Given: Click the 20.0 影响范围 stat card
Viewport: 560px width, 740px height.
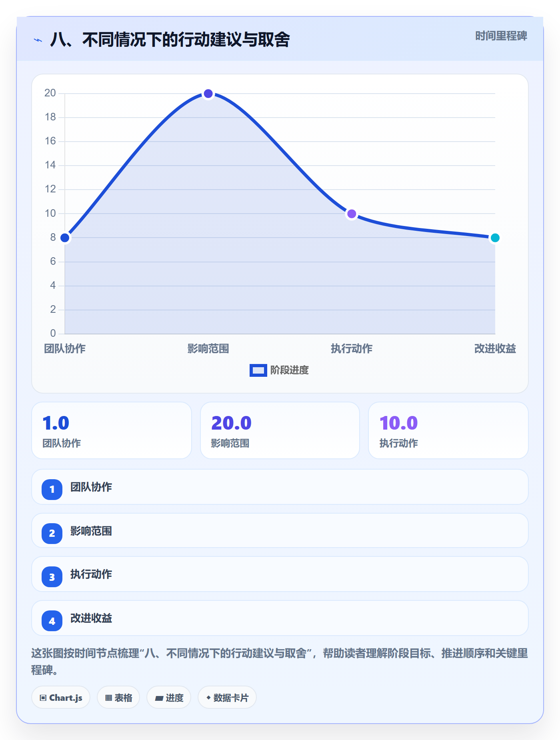Looking at the screenshot, I should tap(280, 430).
